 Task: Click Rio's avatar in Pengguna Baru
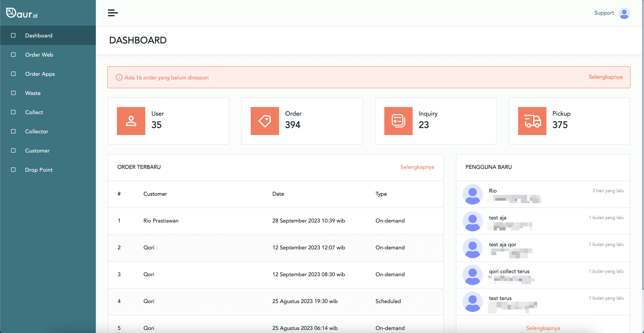click(x=472, y=194)
